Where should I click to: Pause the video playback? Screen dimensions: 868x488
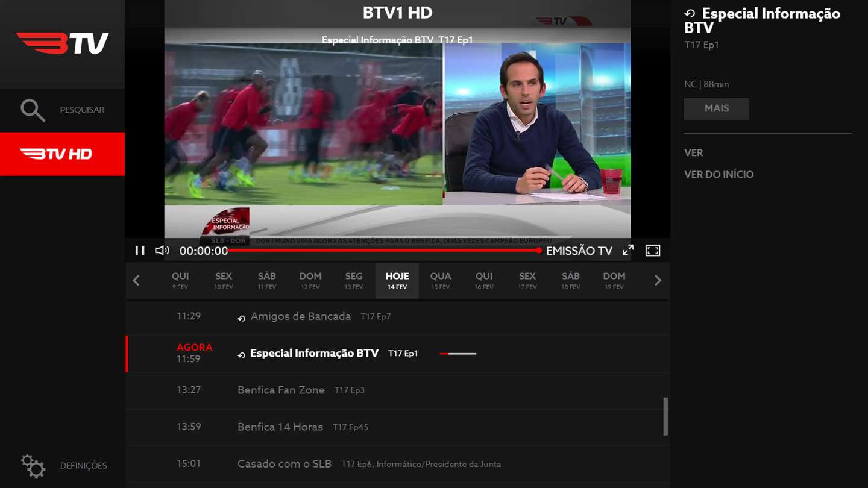(140, 251)
